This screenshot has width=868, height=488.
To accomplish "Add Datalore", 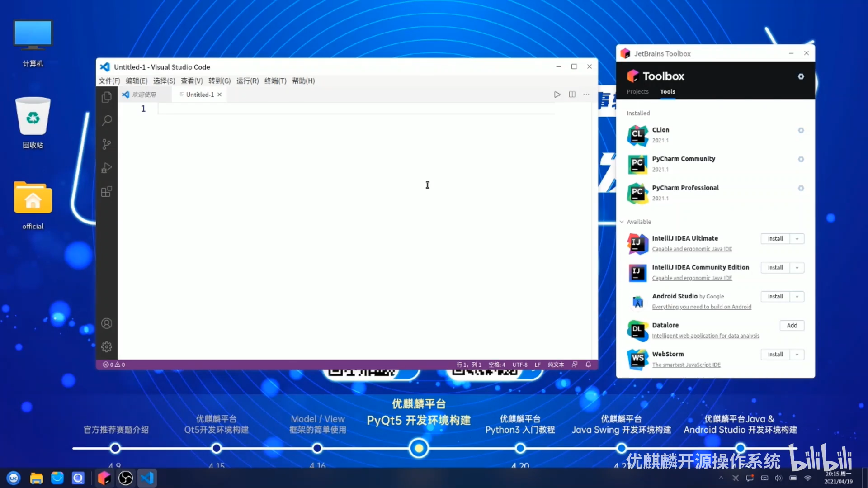I will pyautogui.click(x=792, y=326).
